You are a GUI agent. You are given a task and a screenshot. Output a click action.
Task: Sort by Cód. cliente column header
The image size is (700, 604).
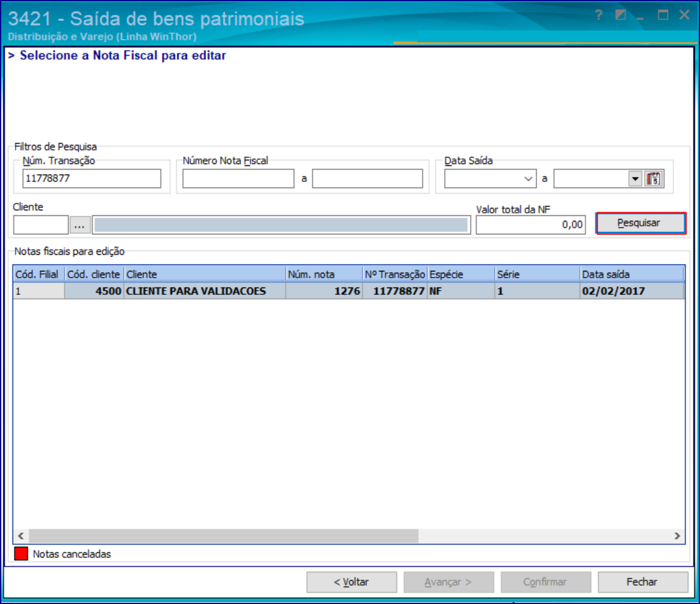[x=94, y=275]
